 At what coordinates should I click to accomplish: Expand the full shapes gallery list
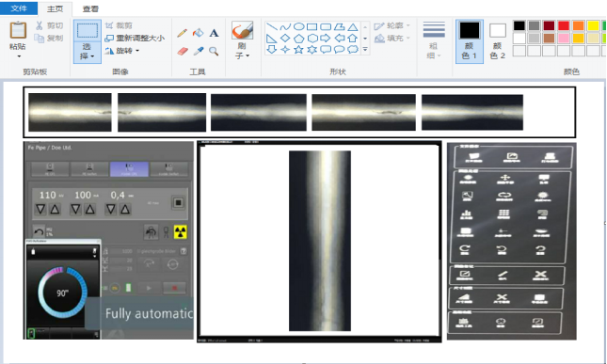coord(365,50)
